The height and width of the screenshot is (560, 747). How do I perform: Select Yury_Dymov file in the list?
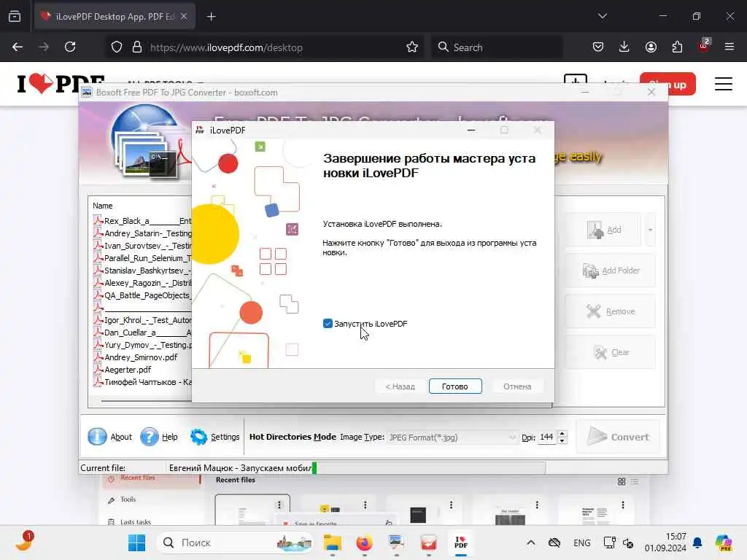143,345
